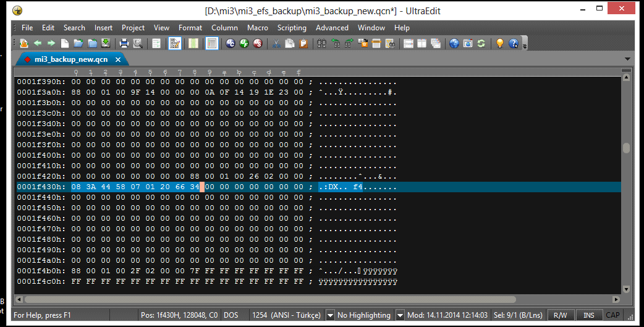
Task: Click hex byte 9F on row 0001f3a0h
Action: coord(135,92)
